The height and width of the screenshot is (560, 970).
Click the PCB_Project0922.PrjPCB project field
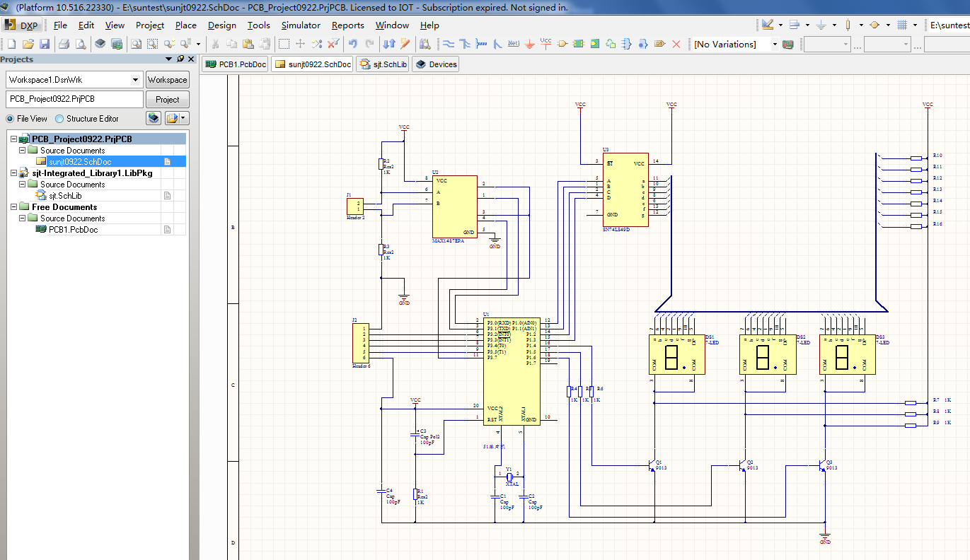tap(74, 100)
